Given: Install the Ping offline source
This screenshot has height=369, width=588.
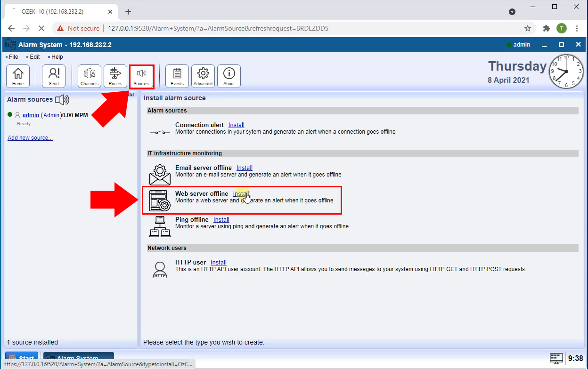Looking at the screenshot, I should click(221, 219).
